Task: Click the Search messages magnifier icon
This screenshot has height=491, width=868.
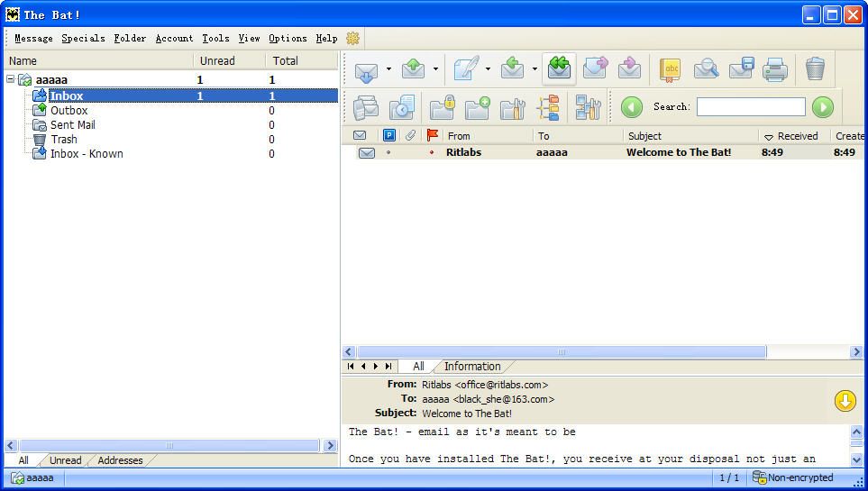Action: click(706, 69)
